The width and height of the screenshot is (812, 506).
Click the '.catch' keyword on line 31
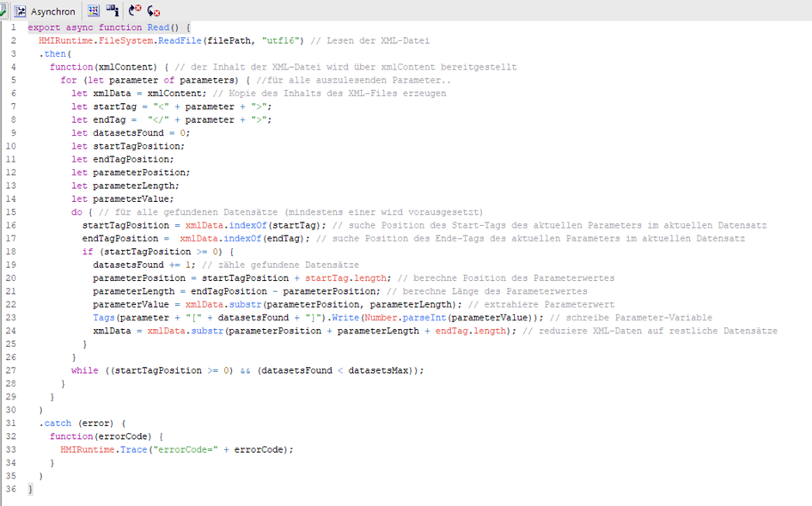coord(55,424)
